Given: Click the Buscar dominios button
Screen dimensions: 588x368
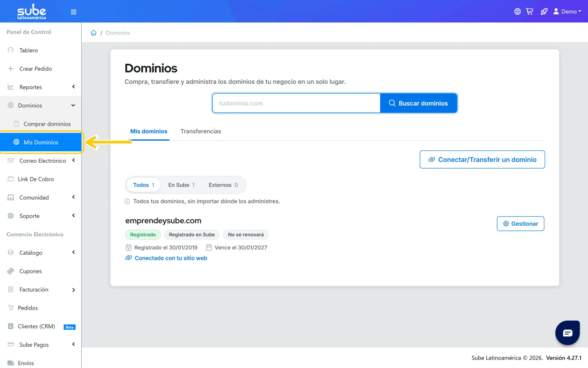Looking at the screenshot, I should 419,103.
